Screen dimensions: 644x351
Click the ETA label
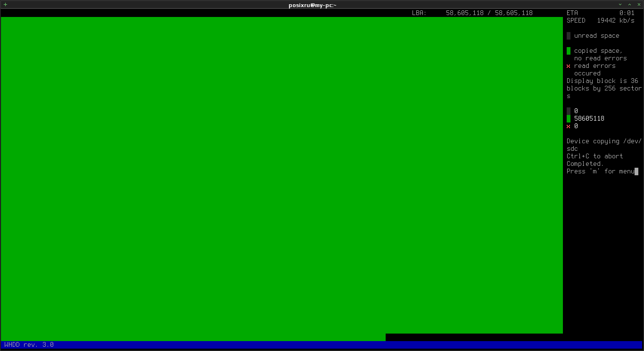click(572, 13)
